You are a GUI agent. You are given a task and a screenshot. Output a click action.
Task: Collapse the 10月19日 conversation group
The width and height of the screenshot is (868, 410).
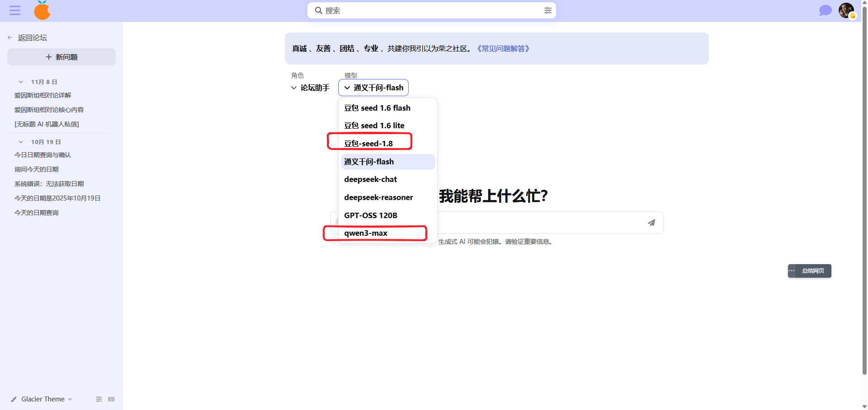tap(21, 142)
